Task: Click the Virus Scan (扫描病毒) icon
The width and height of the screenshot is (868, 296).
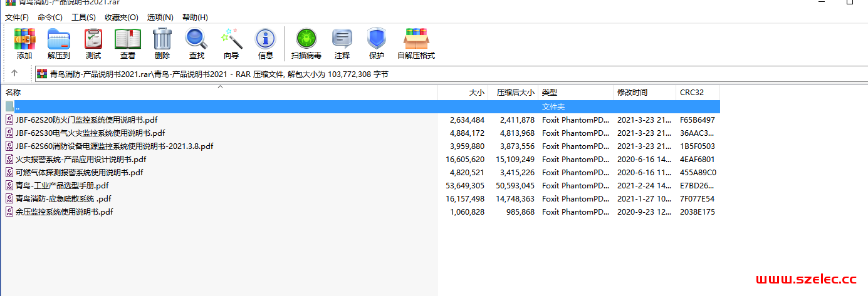Action: click(306, 39)
